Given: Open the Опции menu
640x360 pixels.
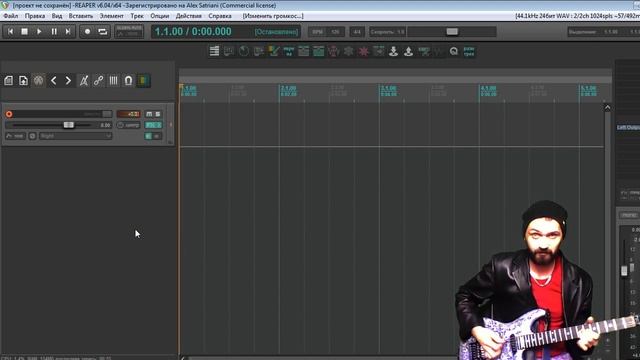Looking at the screenshot, I should 160,16.
